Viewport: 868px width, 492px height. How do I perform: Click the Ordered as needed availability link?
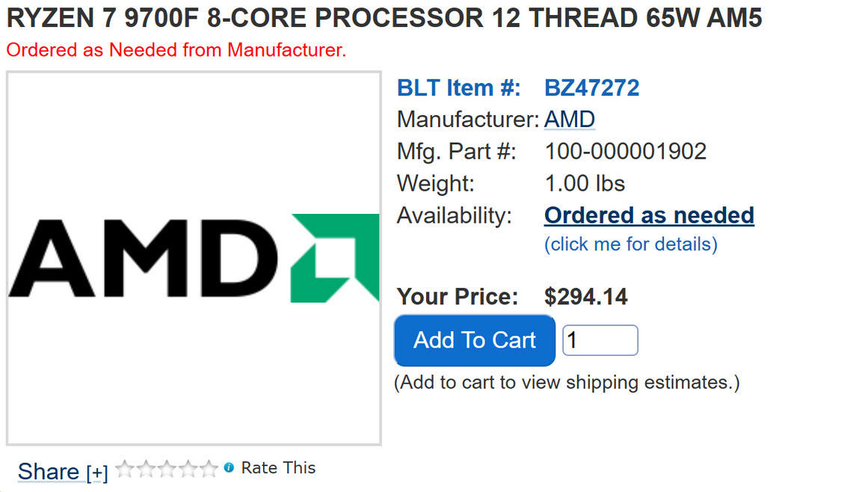(649, 215)
